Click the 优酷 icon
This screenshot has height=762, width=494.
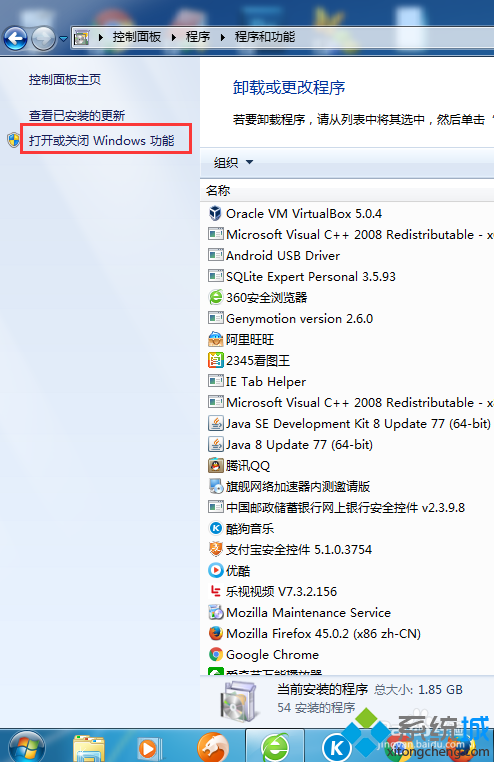point(215,570)
